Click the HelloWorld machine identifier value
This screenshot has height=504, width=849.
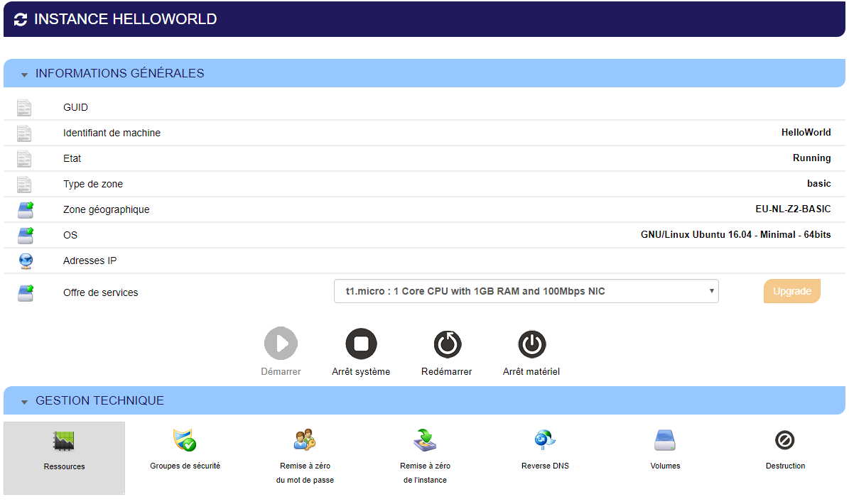coord(806,133)
